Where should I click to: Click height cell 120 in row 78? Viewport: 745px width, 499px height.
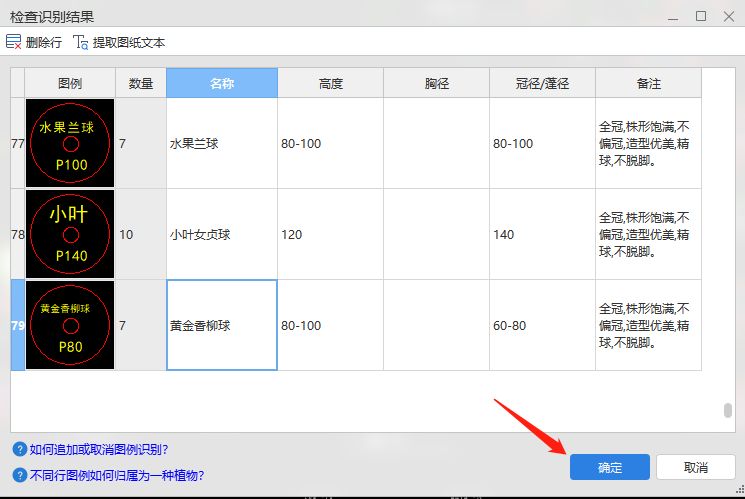[331, 234]
